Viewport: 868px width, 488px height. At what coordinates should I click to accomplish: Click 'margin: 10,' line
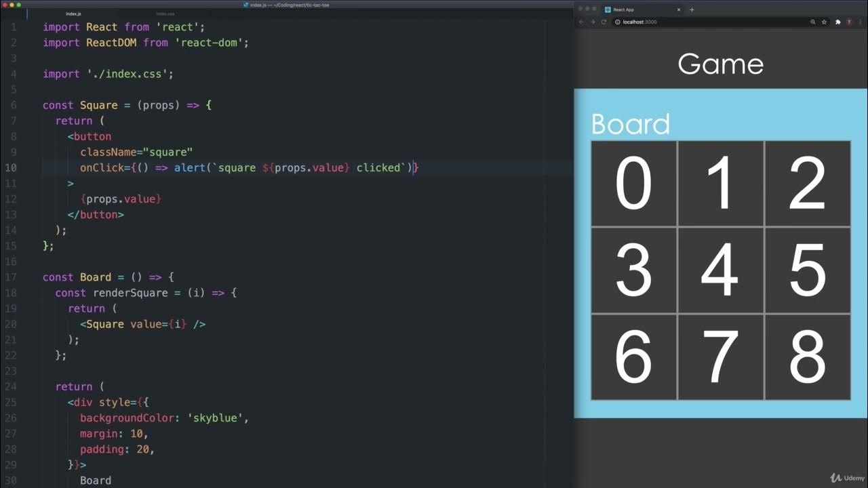[x=114, y=434]
